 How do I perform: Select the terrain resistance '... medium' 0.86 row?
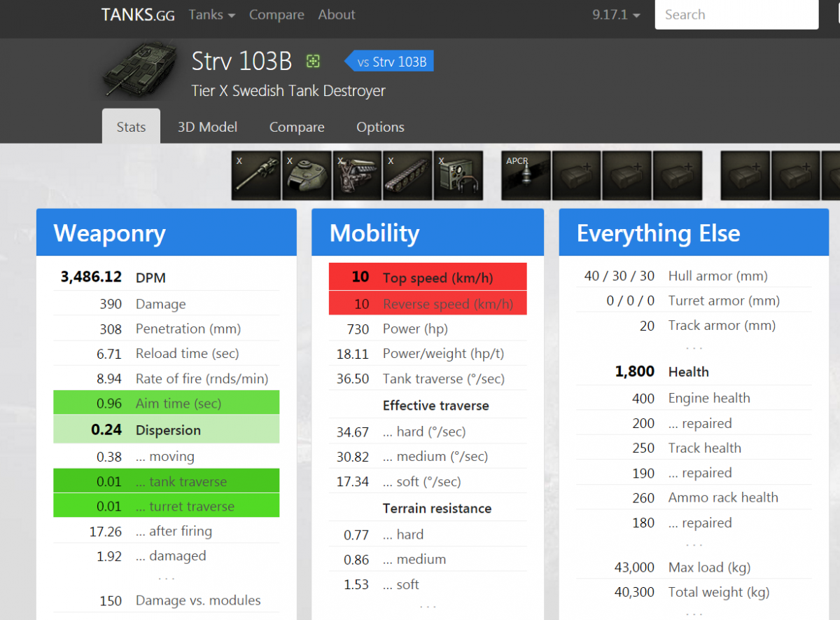[x=428, y=560]
